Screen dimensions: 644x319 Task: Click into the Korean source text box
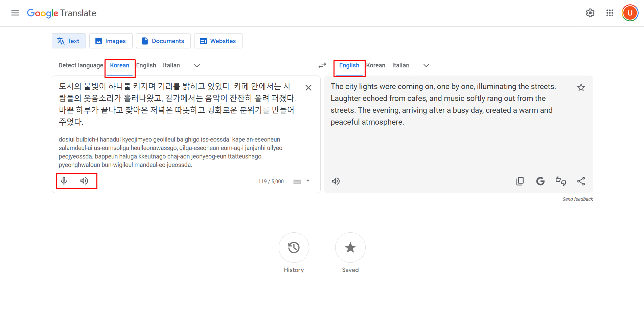pyautogui.click(x=178, y=104)
